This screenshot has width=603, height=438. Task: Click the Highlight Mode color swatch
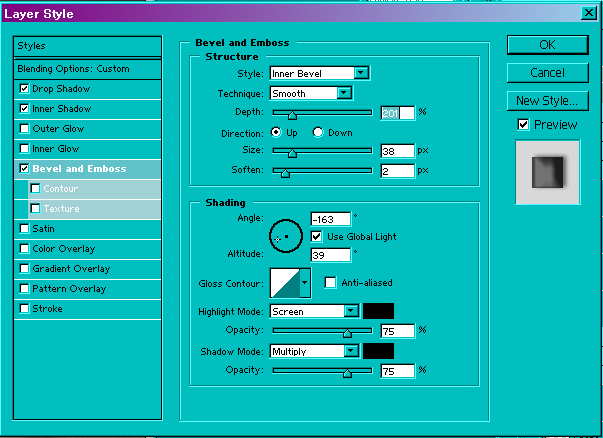click(x=378, y=311)
